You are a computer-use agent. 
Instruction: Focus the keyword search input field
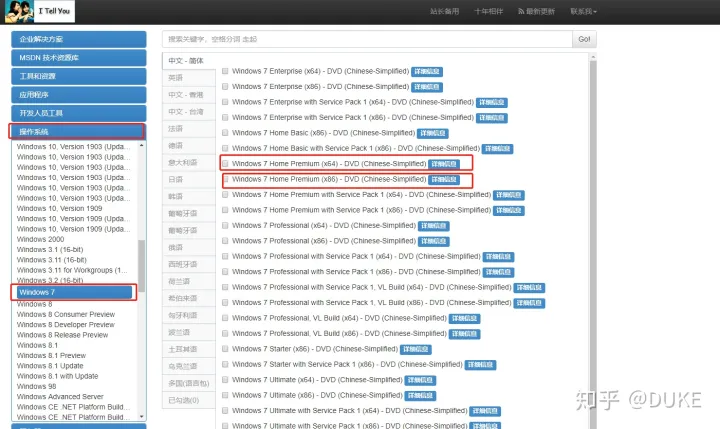coord(367,39)
